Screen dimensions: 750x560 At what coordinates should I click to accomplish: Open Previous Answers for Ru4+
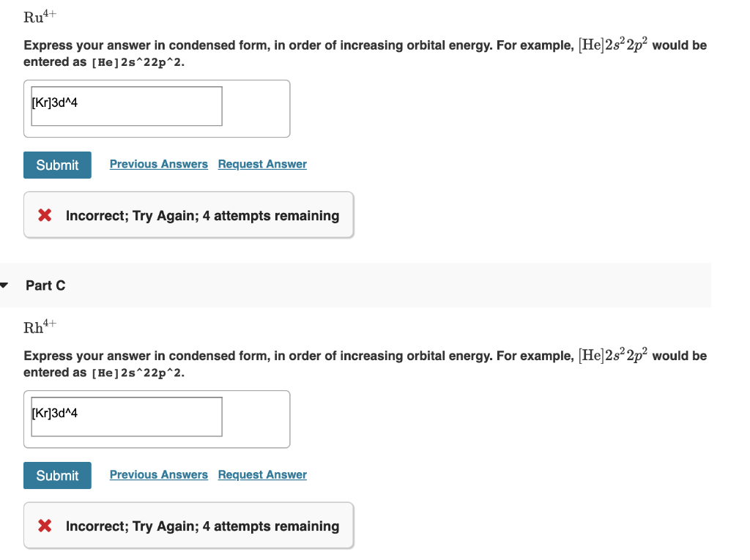click(x=158, y=164)
